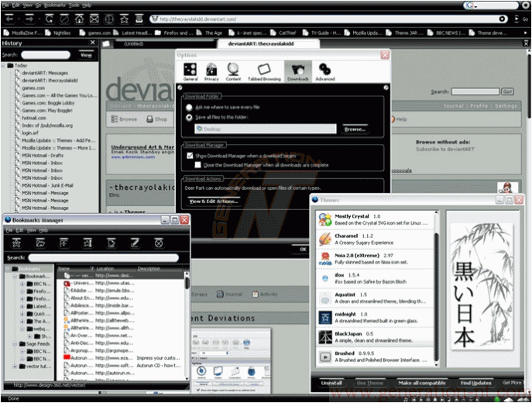The image size is (532, 403).
Task: Click the Stop loading toolbar icon
Action: click(x=64, y=19)
